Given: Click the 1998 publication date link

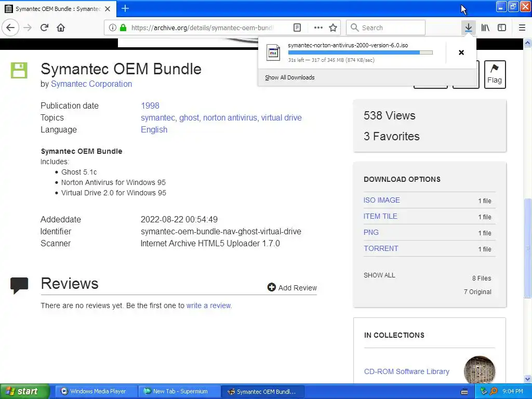Looking at the screenshot, I should coord(150,105).
